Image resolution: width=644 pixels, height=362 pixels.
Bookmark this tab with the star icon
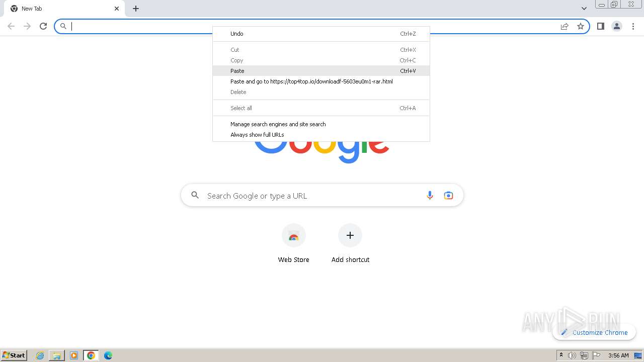coord(581,26)
